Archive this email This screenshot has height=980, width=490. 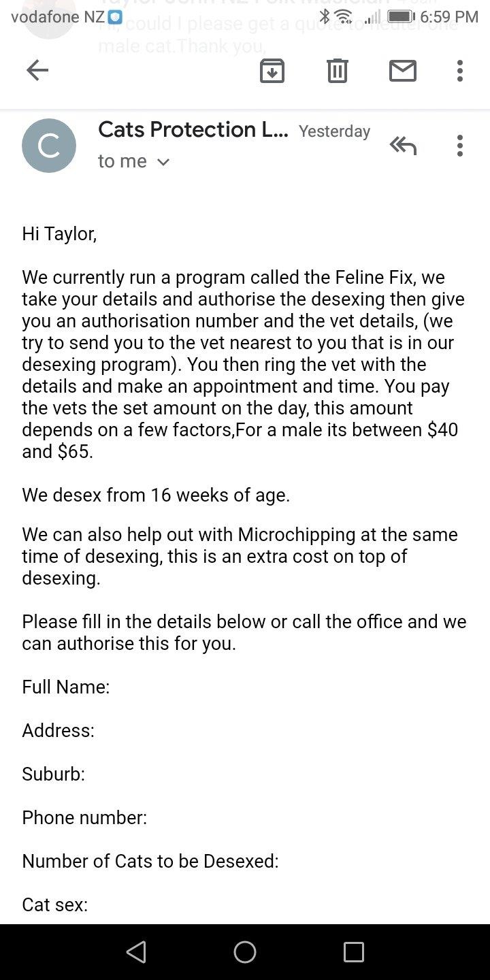272,71
